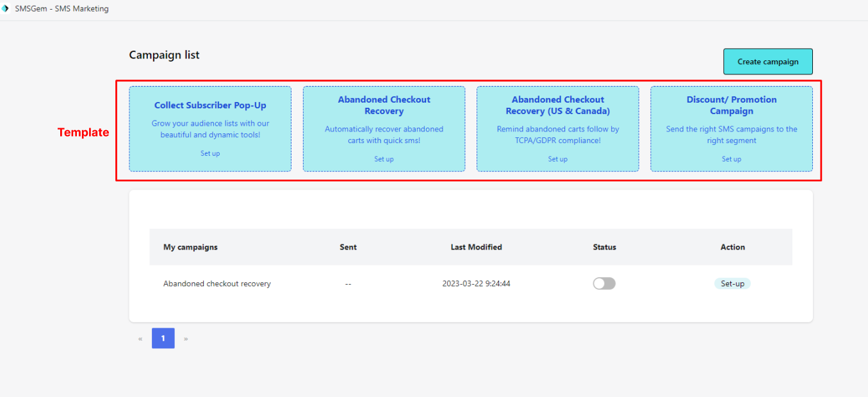Click the 2023-03-22 9:24:44 last modified date

coord(476,283)
